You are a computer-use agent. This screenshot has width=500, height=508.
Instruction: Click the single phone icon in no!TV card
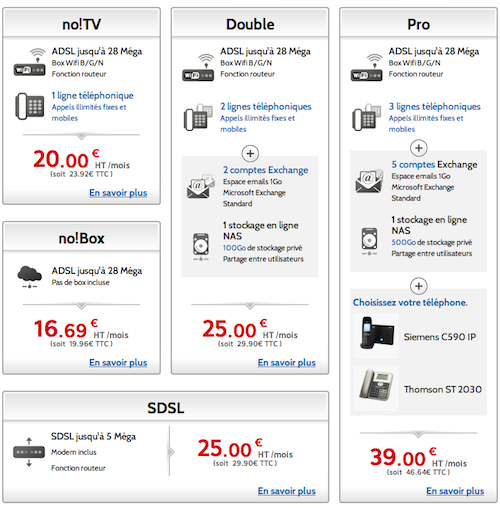[x=30, y=106]
